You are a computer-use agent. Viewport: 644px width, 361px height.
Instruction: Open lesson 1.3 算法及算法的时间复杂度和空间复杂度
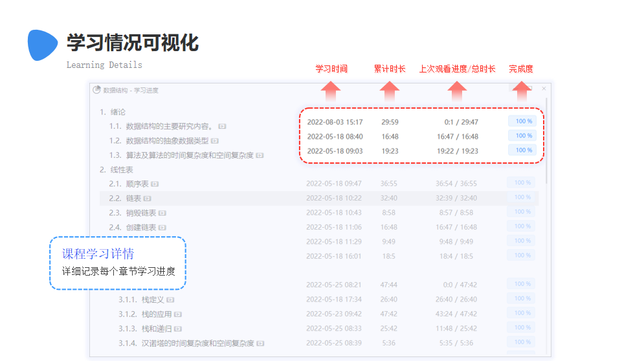pyautogui.click(x=181, y=155)
